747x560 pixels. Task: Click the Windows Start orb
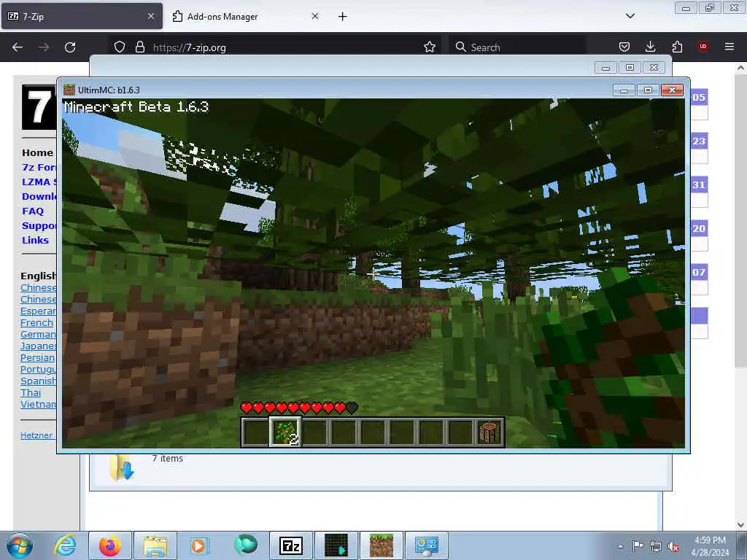(x=20, y=545)
